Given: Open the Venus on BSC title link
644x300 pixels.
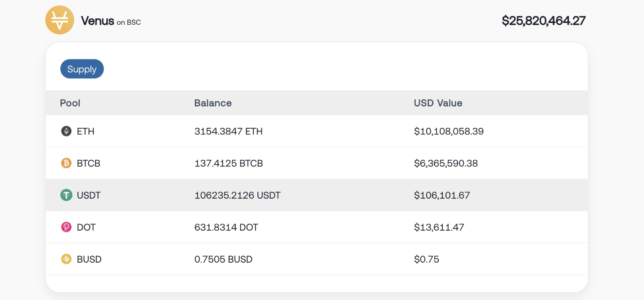Looking at the screenshot, I should pyautogui.click(x=111, y=21).
